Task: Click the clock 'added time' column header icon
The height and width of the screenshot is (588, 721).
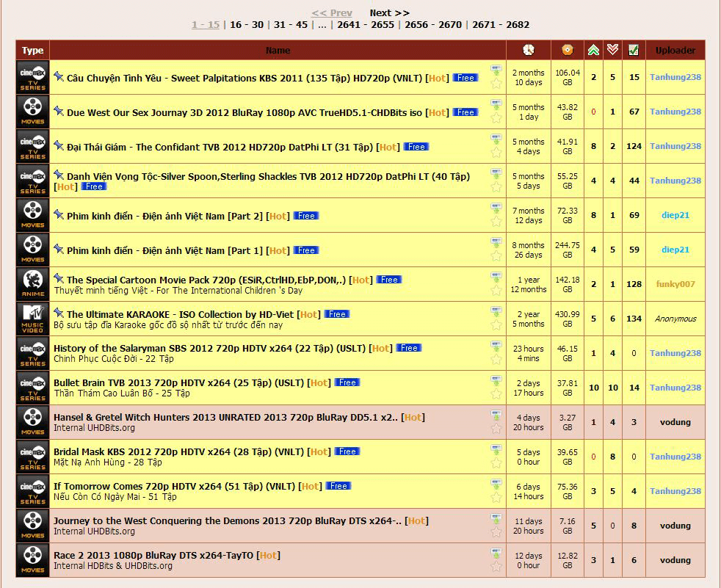Action: 529,50
